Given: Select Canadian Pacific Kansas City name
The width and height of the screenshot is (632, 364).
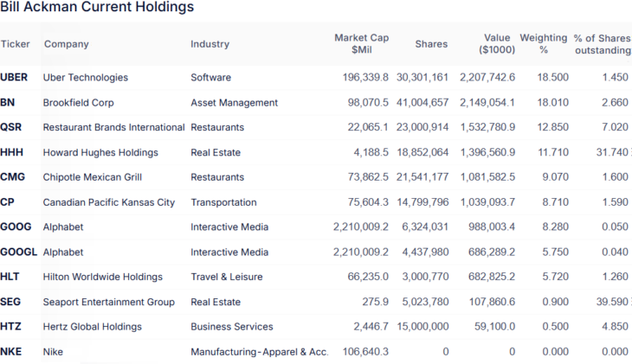Looking at the screenshot, I should coord(109,202).
